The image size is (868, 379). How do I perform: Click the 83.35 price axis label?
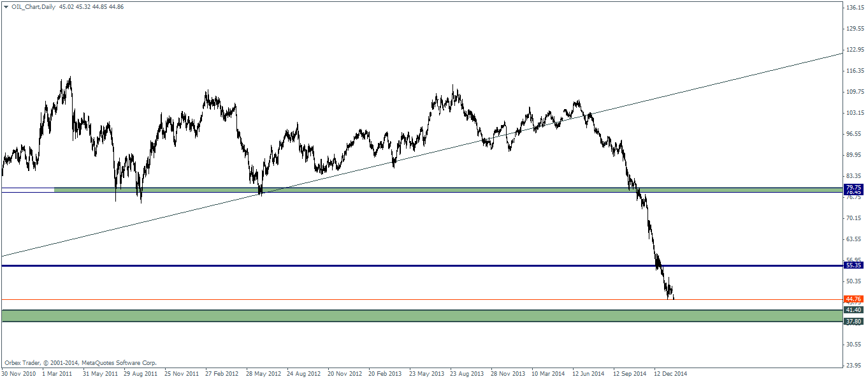(x=855, y=176)
